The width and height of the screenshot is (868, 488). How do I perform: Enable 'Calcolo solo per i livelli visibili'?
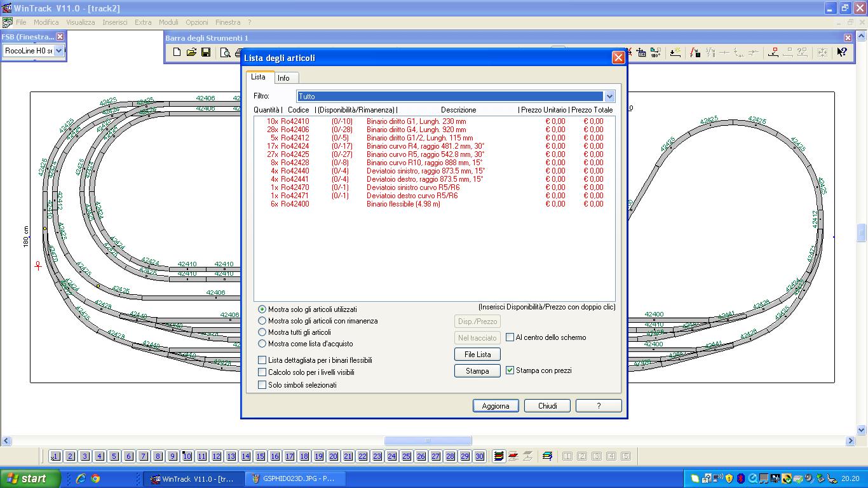[262, 372]
